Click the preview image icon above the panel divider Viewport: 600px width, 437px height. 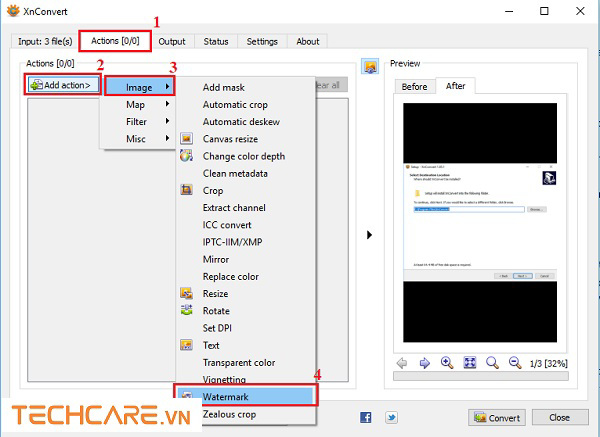pos(370,67)
